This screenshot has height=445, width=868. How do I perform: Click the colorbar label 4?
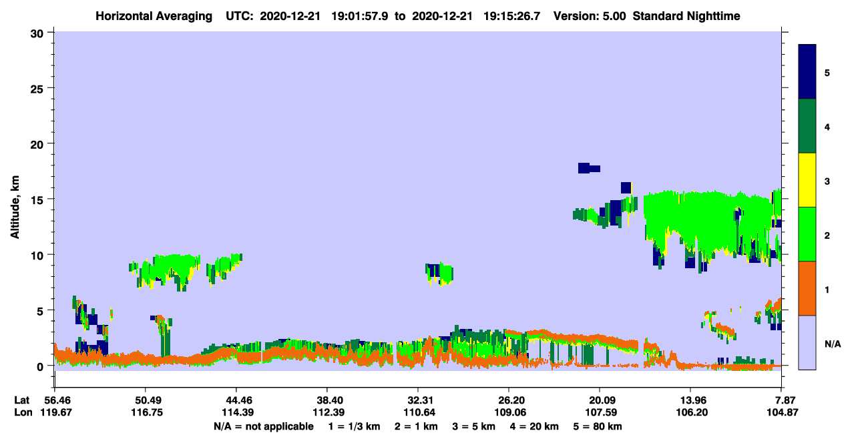coord(827,126)
